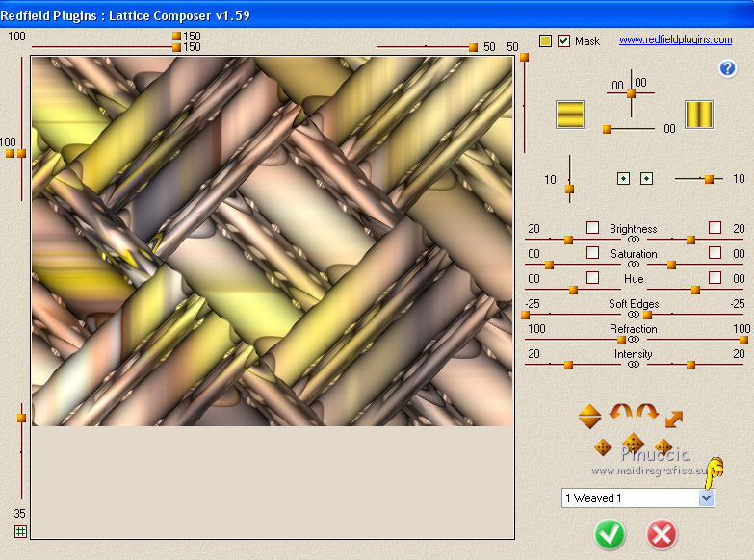Viewport: 754px width, 560px height.
Task: Click the right Intensity slider handle
Action: click(x=691, y=366)
